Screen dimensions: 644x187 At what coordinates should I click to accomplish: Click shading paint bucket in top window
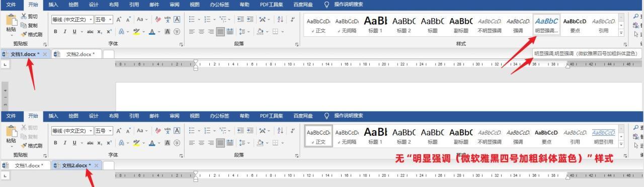coord(260,31)
